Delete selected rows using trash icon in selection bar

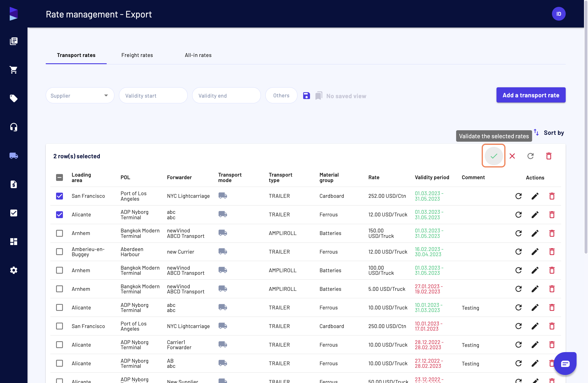pyautogui.click(x=549, y=156)
